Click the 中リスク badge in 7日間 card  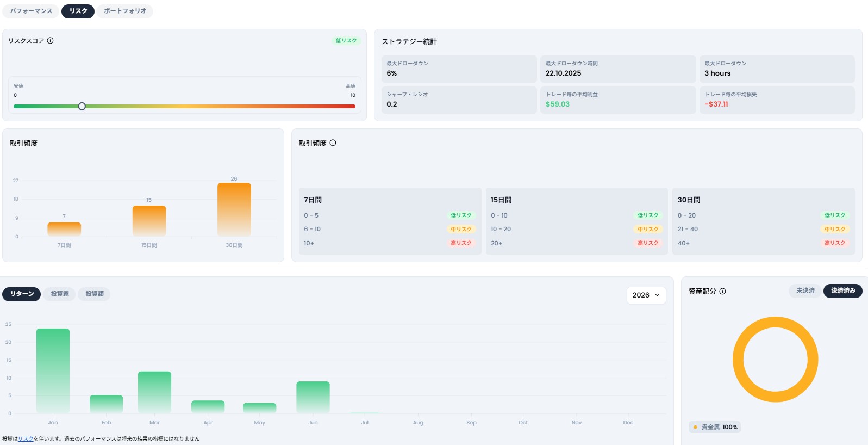click(461, 230)
